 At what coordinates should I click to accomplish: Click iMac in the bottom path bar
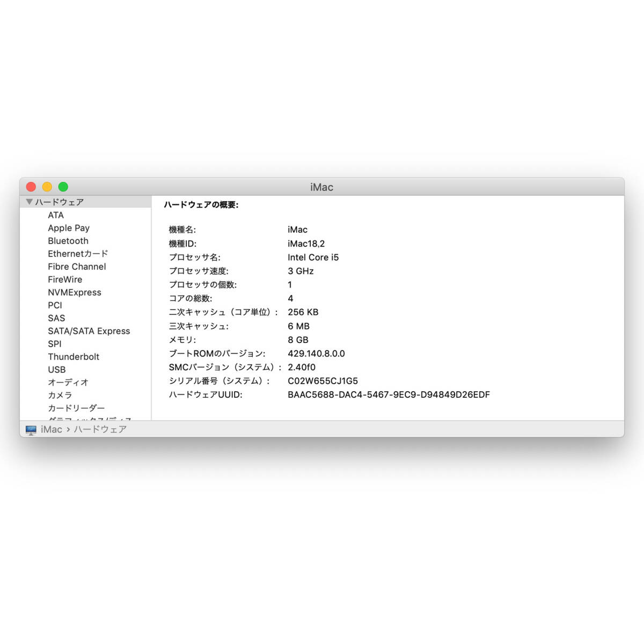[x=52, y=429]
